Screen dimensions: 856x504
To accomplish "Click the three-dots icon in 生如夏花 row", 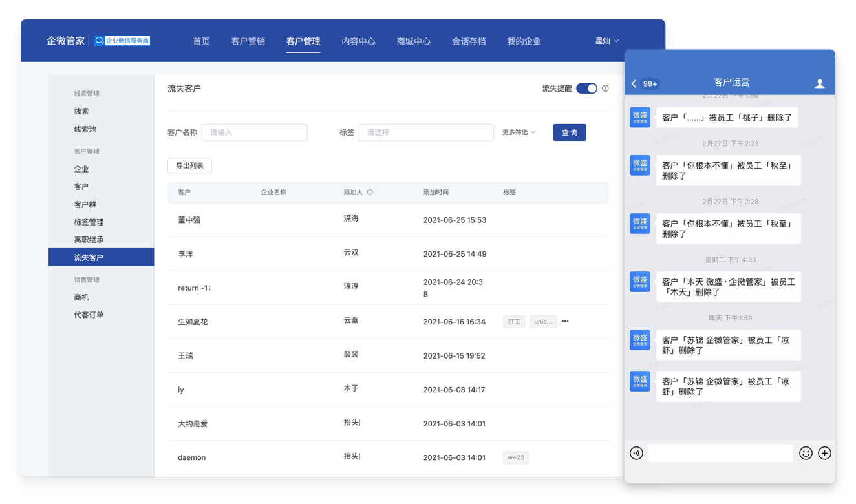I will tap(565, 322).
